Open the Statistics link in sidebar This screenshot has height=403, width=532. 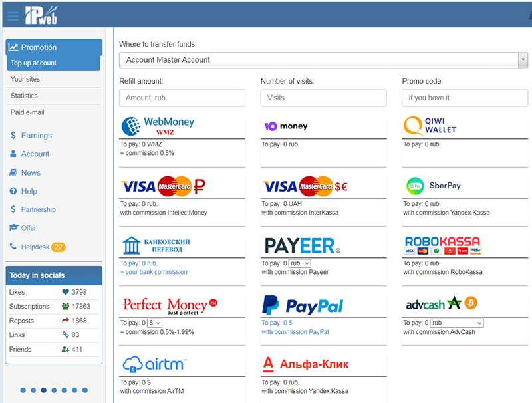click(x=24, y=96)
